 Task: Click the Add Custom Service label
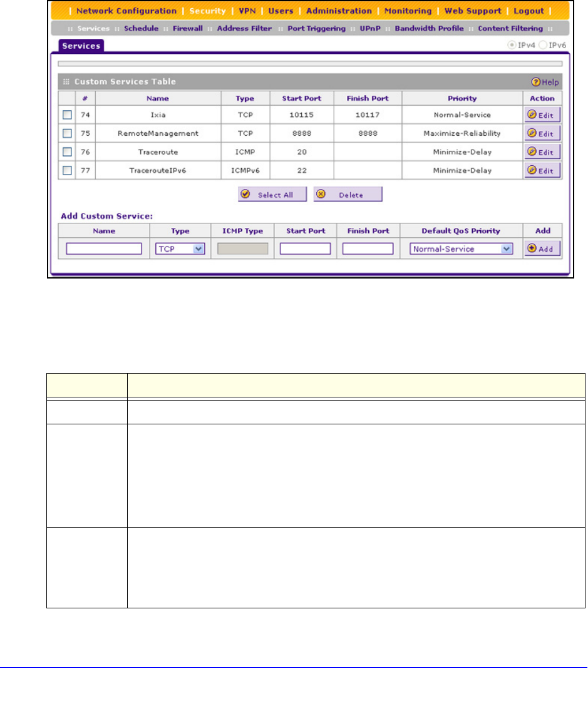(x=106, y=216)
